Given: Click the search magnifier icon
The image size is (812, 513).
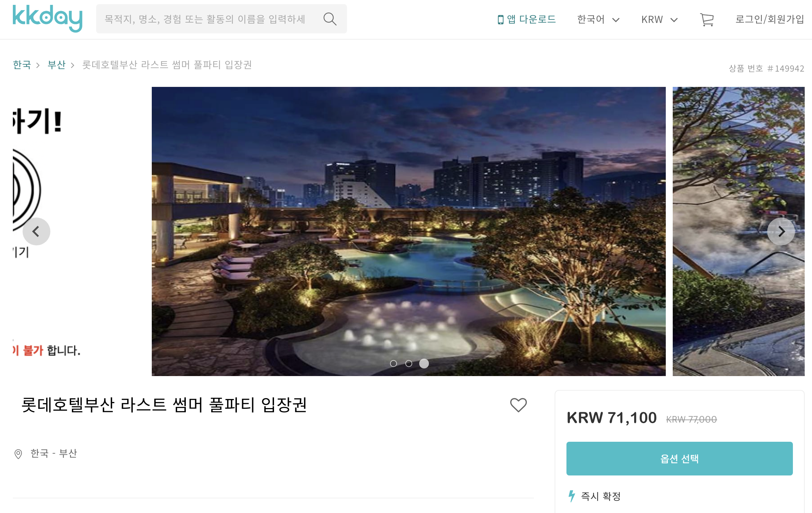Looking at the screenshot, I should point(330,19).
